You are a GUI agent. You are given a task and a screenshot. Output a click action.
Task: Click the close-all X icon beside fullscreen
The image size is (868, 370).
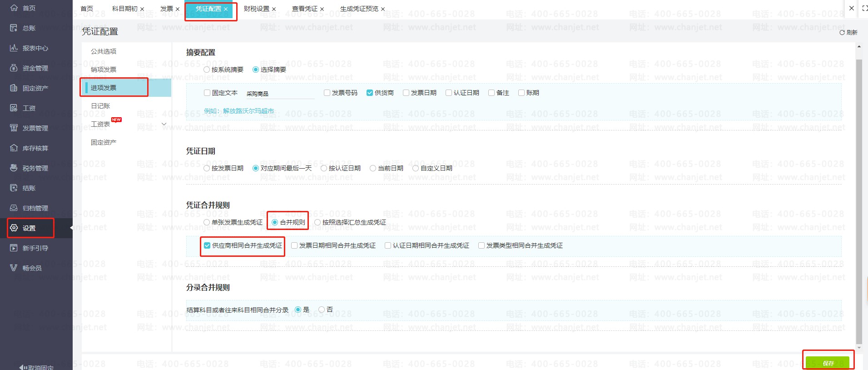point(852,8)
